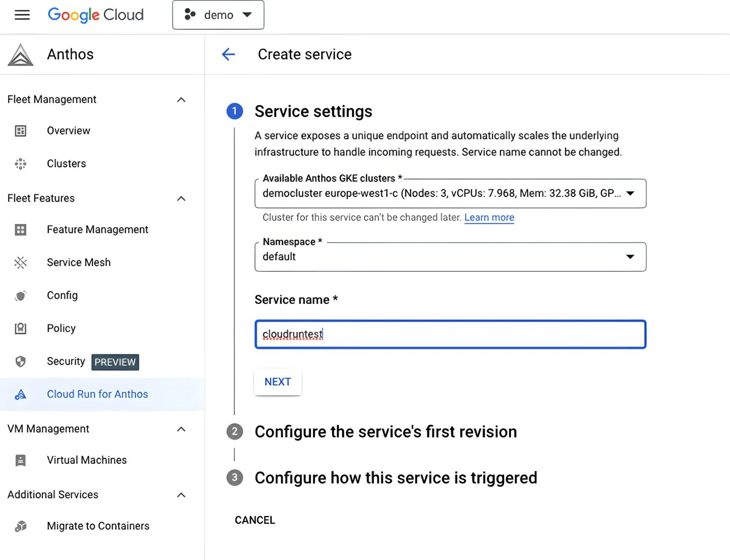Open the Available Anthos GKE clusters dropdown
Screen dimensions: 730x560
coord(450,194)
